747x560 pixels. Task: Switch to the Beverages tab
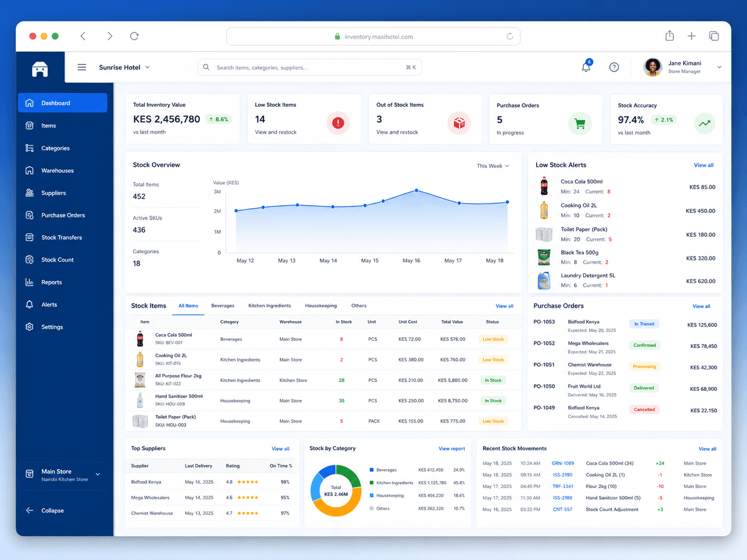pos(223,306)
